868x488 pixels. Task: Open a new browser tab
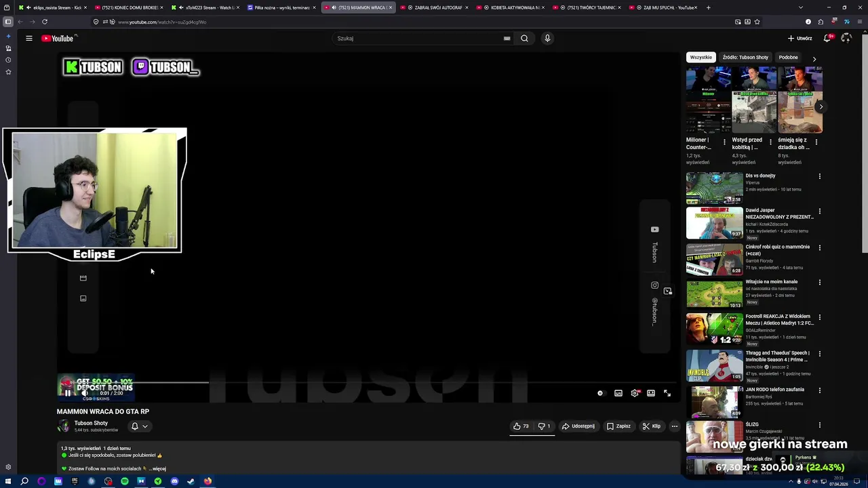pos(709,7)
